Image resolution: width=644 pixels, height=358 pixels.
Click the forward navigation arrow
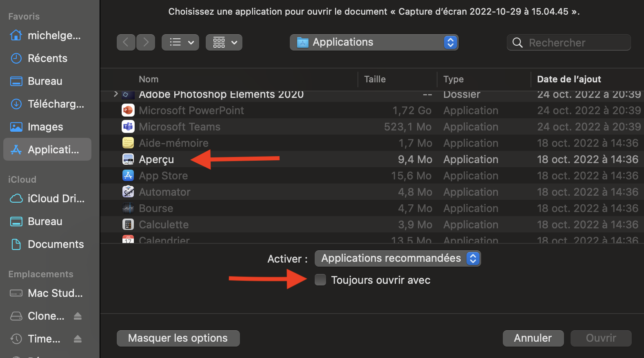pos(146,42)
